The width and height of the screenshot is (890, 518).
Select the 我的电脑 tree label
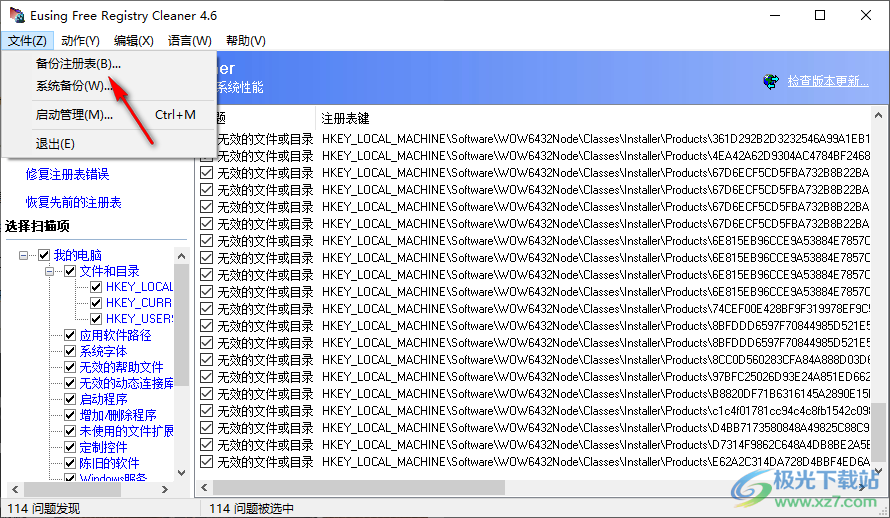(78, 255)
